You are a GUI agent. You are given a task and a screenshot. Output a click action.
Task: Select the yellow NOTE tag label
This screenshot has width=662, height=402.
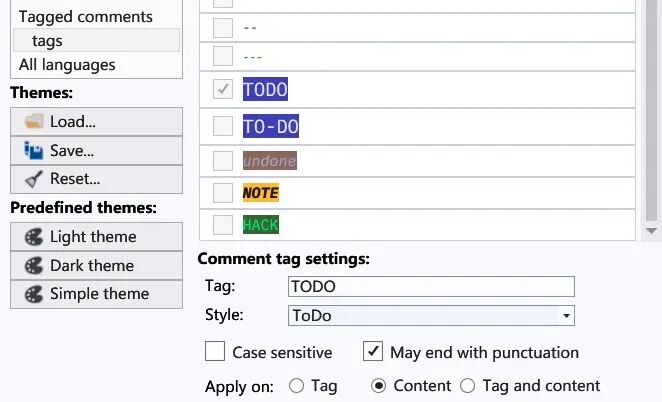(261, 193)
